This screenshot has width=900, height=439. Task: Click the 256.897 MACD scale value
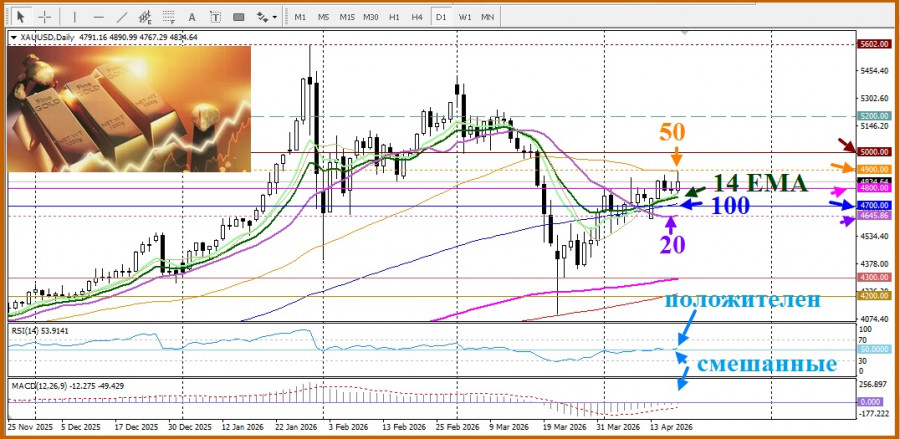(875, 384)
